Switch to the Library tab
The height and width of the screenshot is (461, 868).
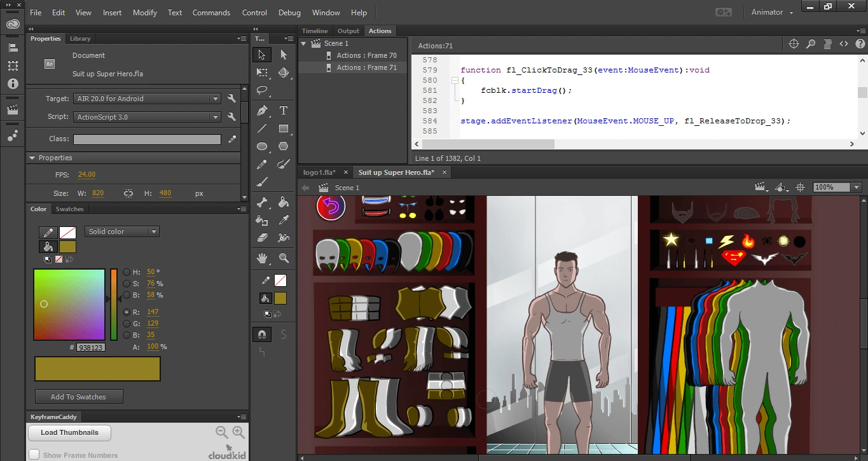pyautogui.click(x=80, y=39)
